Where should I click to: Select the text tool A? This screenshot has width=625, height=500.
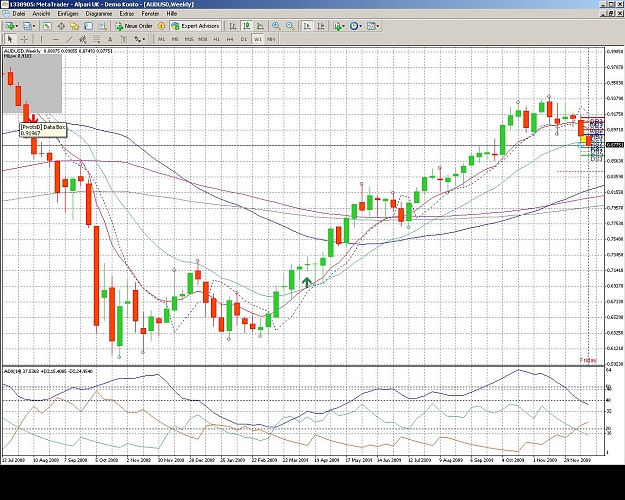110,39
